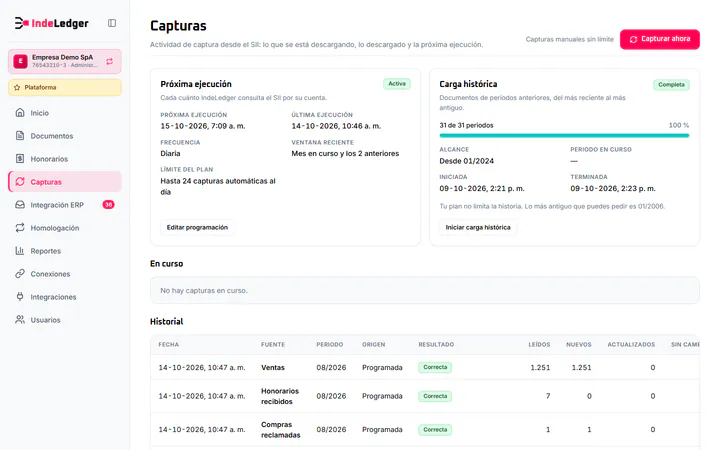This screenshot has width=720, height=450.
Task: Select the Capturas menu item
Action: pos(65,181)
